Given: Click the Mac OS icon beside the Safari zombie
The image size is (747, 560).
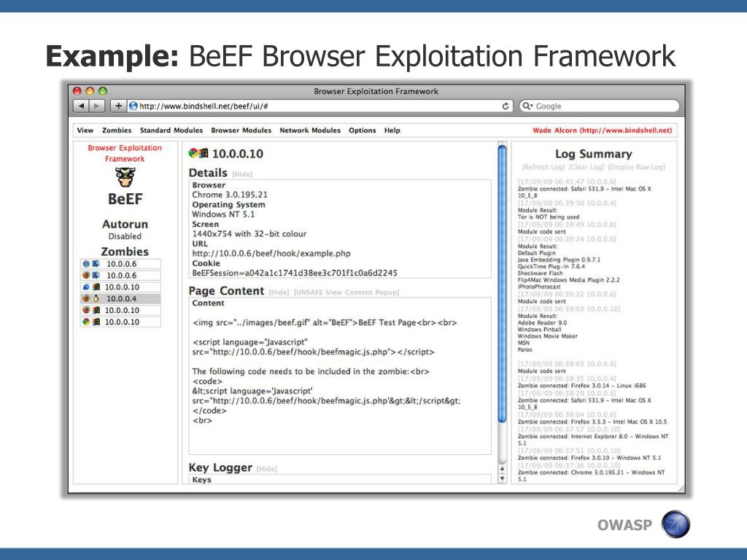Looking at the screenshot, I should tap(96, 264).
